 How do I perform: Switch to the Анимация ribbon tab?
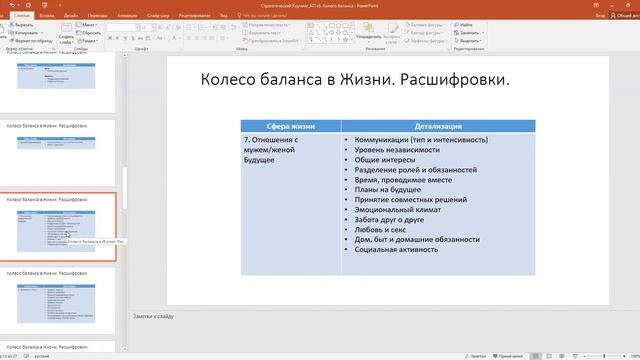pos(127,16)
